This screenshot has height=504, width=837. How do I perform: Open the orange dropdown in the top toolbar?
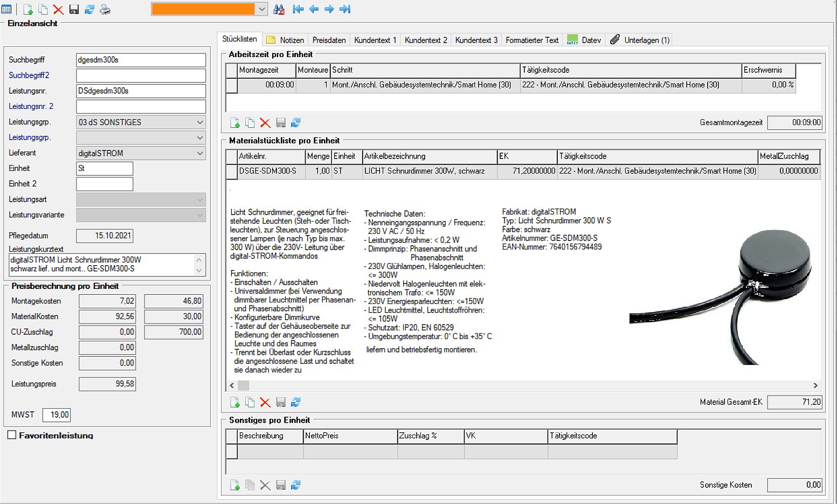click(261, 9)
